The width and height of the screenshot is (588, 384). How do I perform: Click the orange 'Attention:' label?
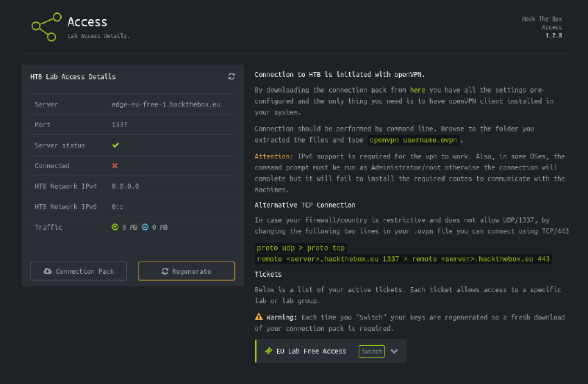point(273,156)
